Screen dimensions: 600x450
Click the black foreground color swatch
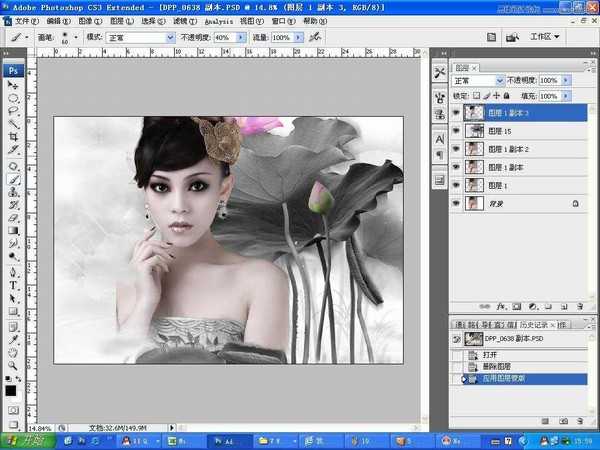coord(11,389)
